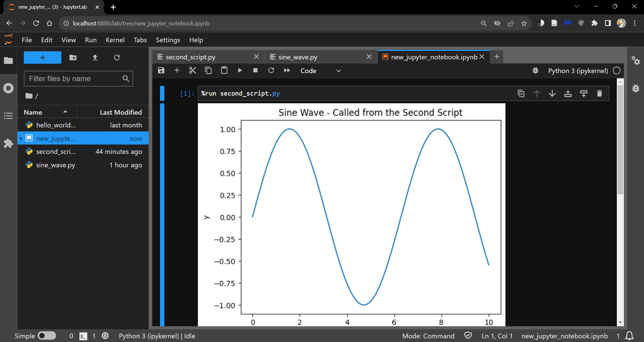The height and width of the screenshot is (342, 644).
Task: Cut the selected cell with scissors icon
Action: point(193,70)
